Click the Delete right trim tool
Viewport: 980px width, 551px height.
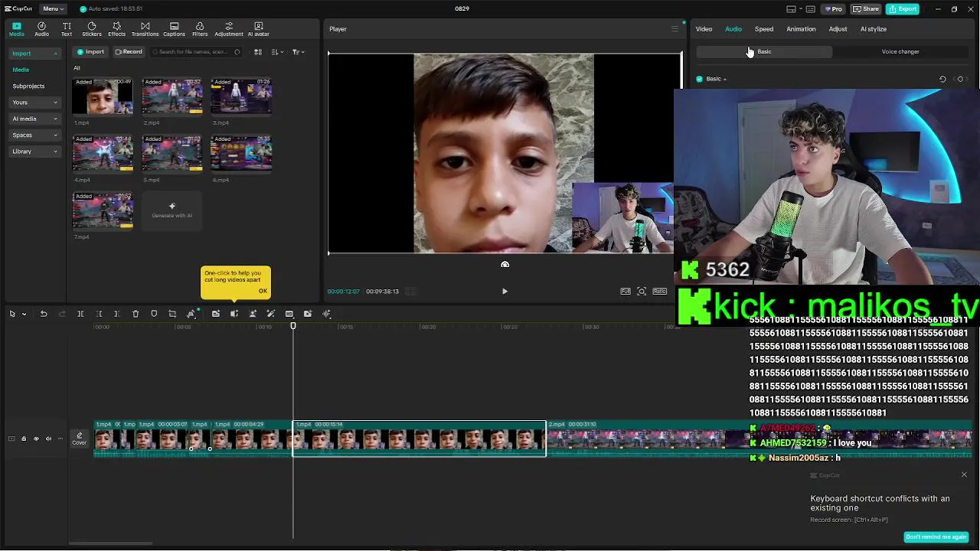[116, 314]
